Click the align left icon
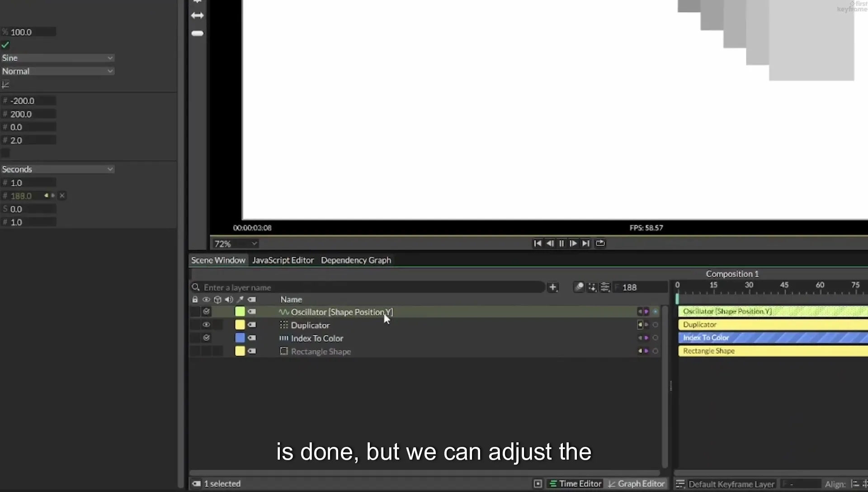This screenshot has height=492, width=868. pos(855,484)
